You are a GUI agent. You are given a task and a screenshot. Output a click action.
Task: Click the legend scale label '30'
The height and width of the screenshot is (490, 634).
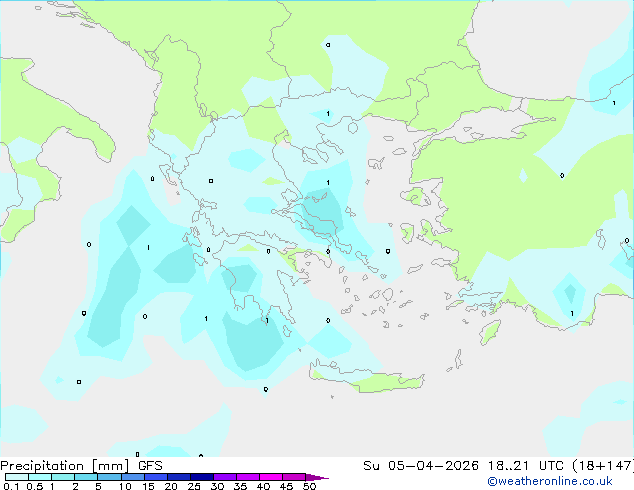[x=217, y=486]
